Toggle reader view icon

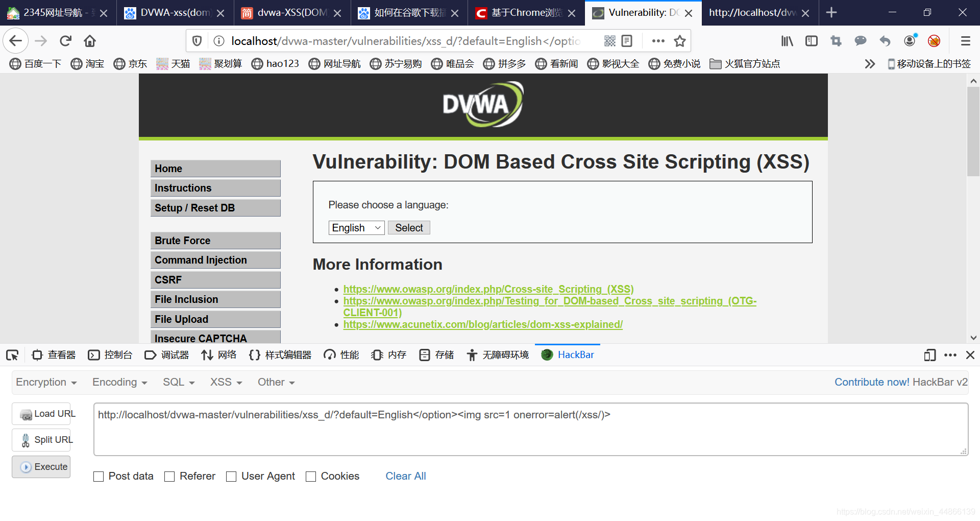(627, 41)
